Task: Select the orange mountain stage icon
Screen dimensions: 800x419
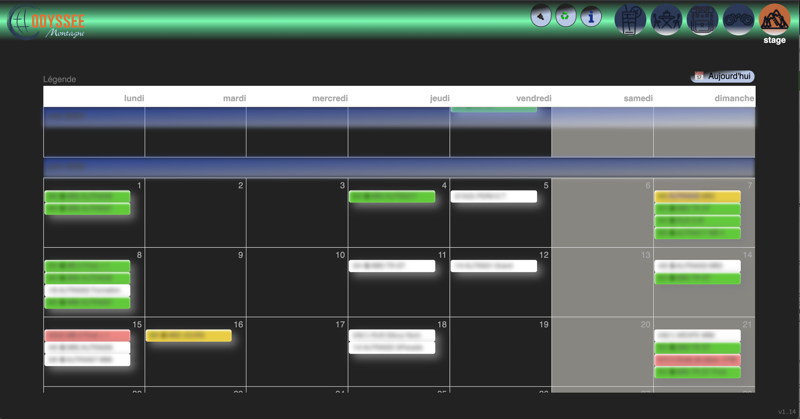Action: point(774,18)
